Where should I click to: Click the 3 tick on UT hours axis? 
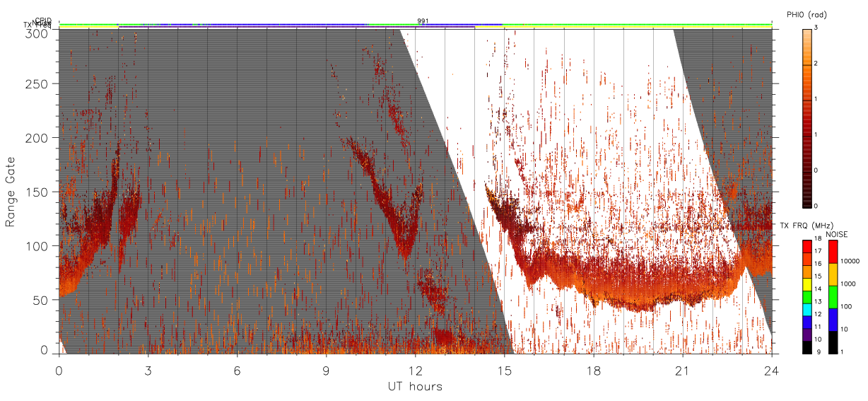point(148,369)
